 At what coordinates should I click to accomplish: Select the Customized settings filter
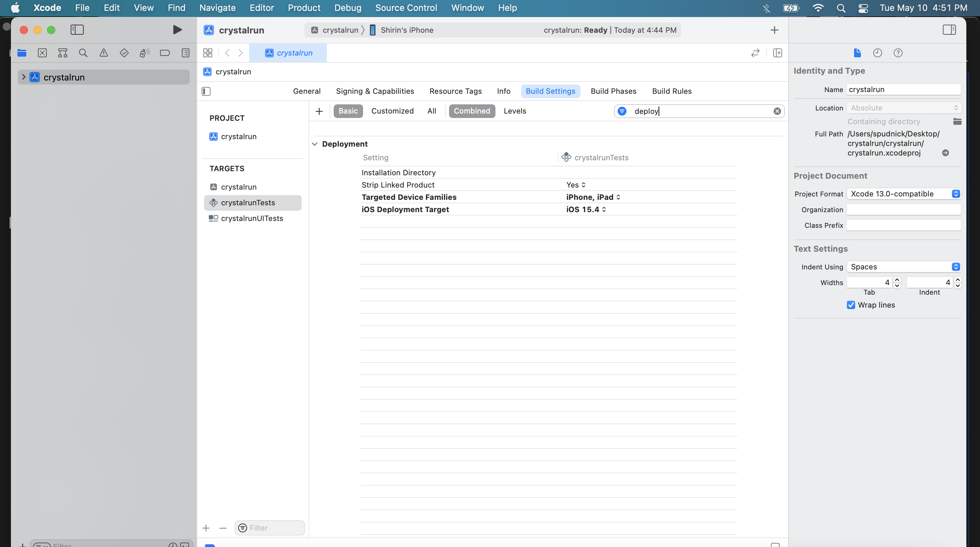tap(392, 111)
